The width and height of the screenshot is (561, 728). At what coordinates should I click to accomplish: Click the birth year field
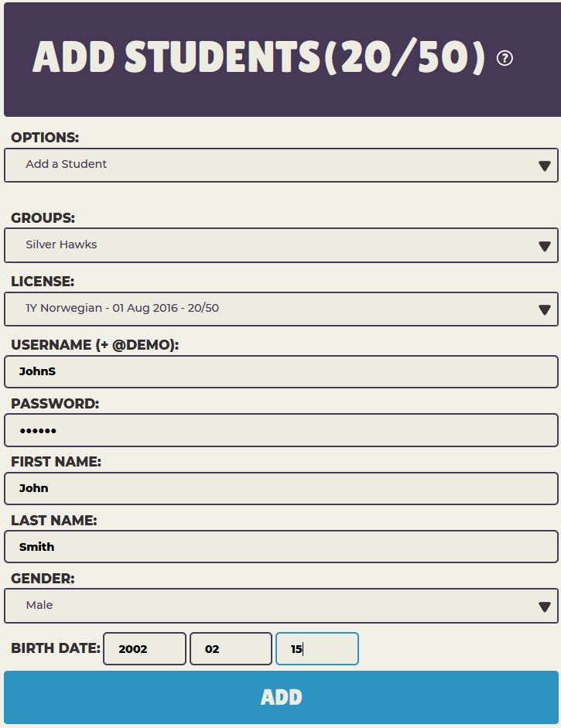[x=145, y=649]
